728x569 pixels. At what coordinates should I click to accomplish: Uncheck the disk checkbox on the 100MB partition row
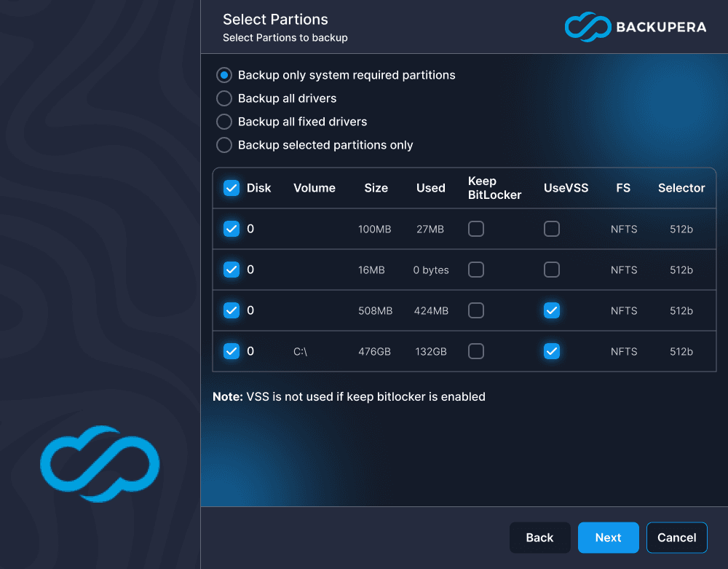pos(232,229)
